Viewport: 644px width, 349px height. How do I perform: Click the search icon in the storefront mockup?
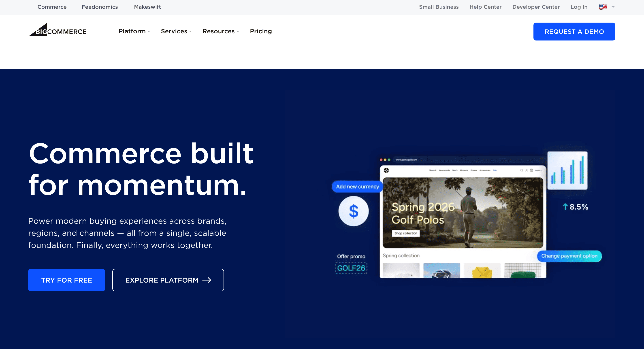pyautogui.click(x=522, y=170)
